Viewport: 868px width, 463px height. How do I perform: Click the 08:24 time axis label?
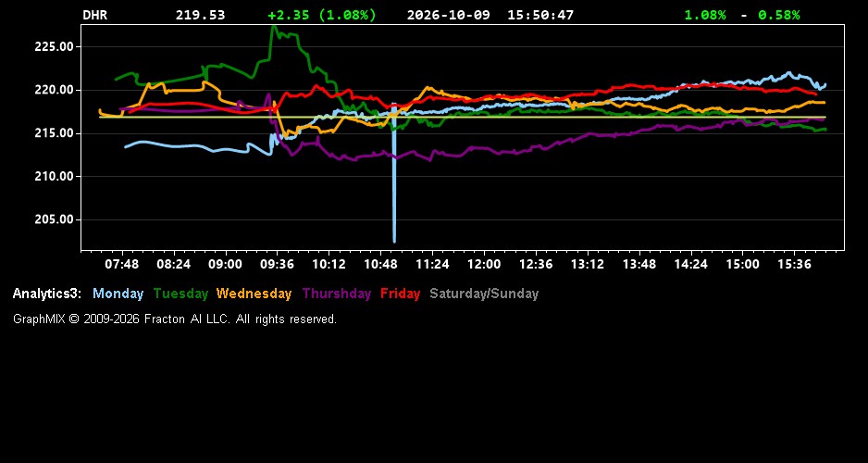(174, 265)
